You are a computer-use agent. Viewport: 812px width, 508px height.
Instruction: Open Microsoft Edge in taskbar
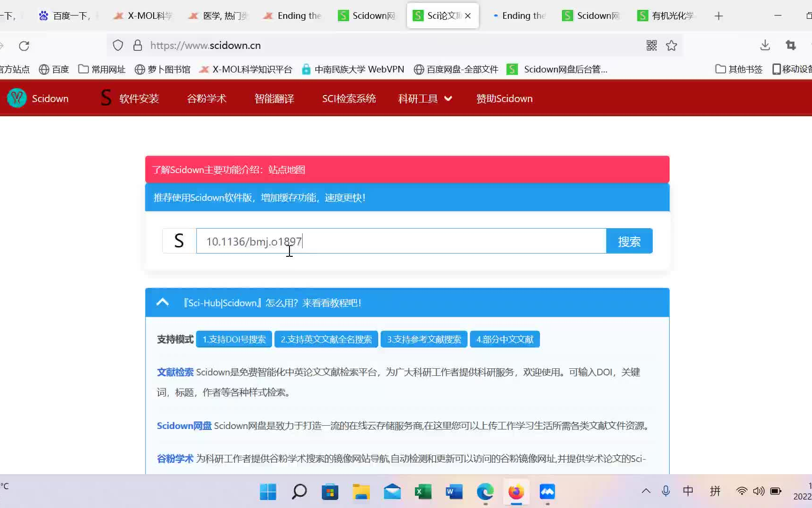(485, 492)
